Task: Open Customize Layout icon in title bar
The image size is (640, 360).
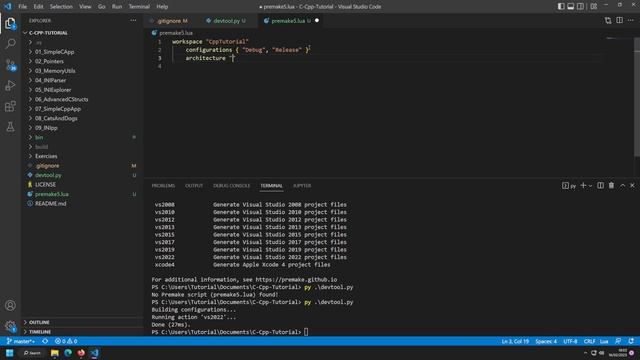Action: pyautogui.click(x=593, y=7)
